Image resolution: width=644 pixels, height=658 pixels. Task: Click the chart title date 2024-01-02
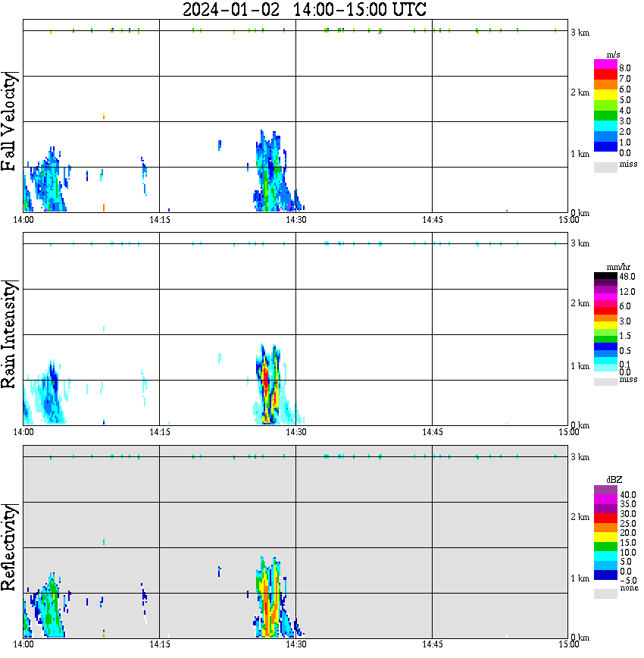tap(231, 9)
